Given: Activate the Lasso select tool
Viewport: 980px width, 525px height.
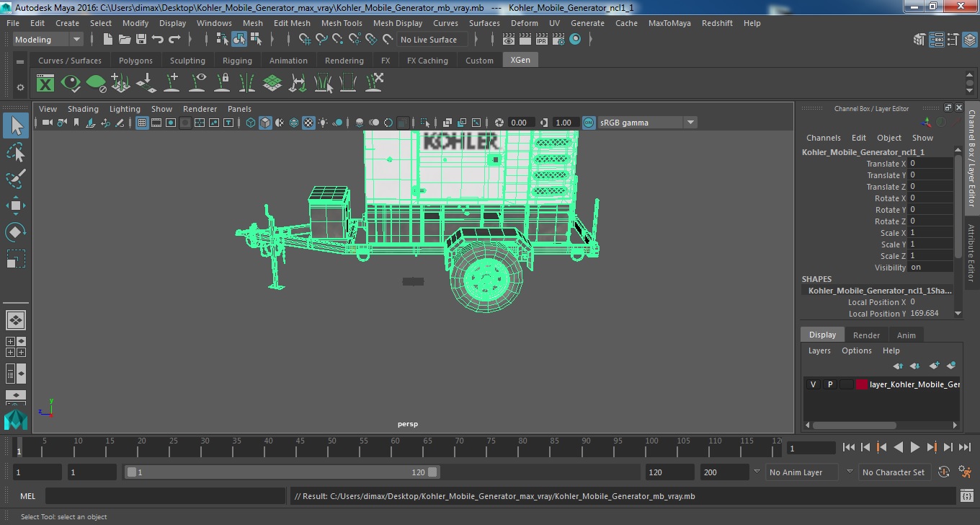Looking at the screenshot, I should point(16,152).
